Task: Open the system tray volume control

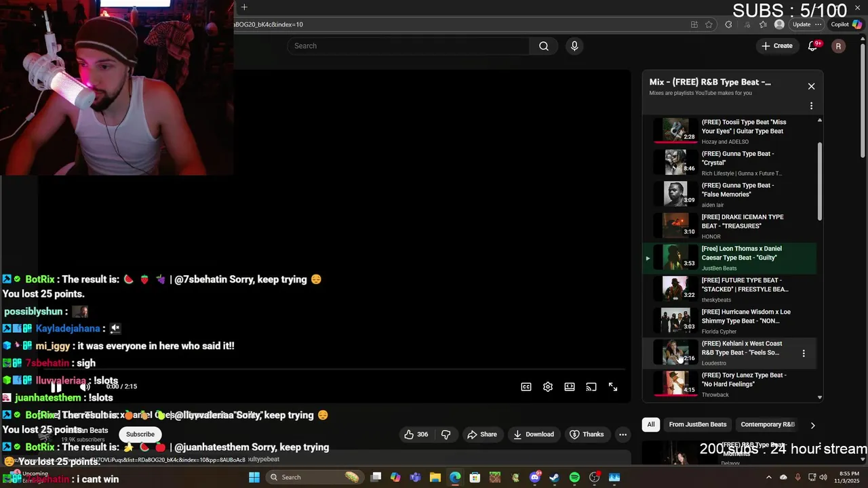Action: (823, 477)
